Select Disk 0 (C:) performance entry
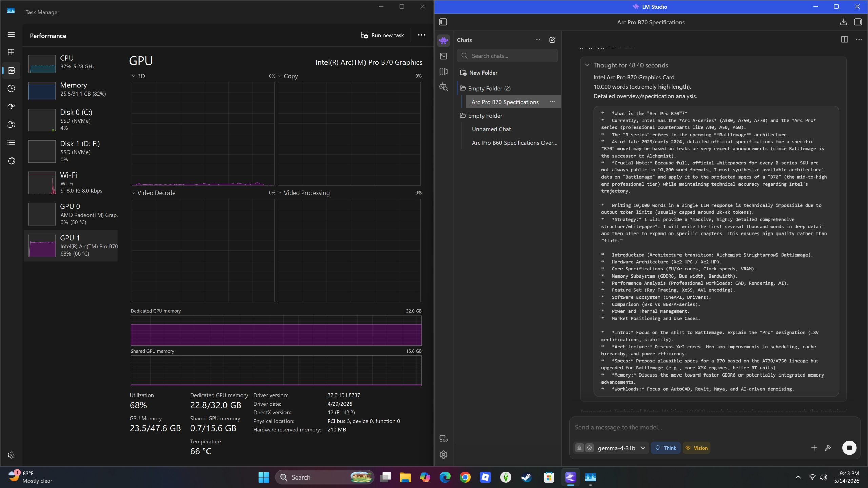868x488 pixels. (71, 120)
